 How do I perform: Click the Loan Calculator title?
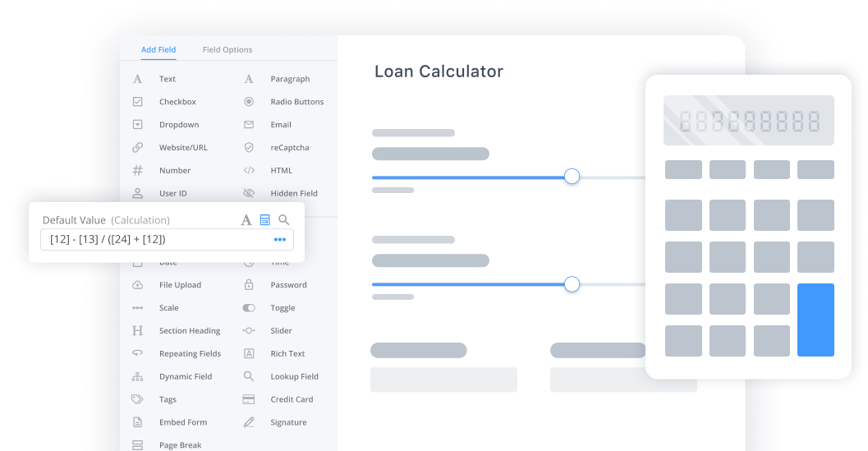click(x=439, y=71)
